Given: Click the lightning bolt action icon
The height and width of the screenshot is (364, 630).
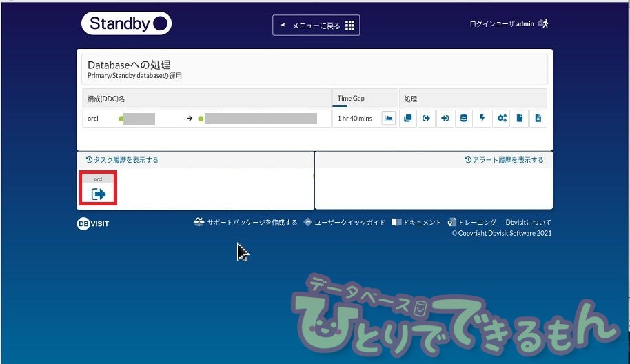Looking at the screenshot, I should (x=482, y=119).
